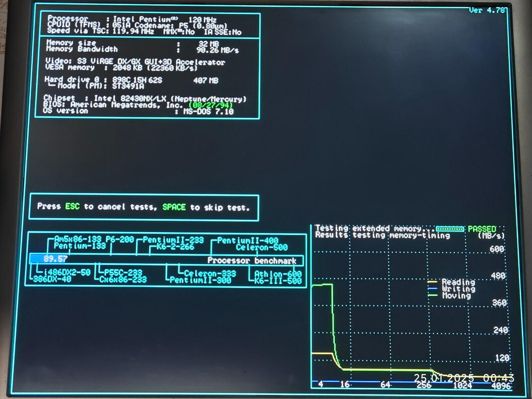This screenshot has width=532, height=399.
Task: Click the '386DX-40' benchmark marker
Action: (x=52, y=279)
